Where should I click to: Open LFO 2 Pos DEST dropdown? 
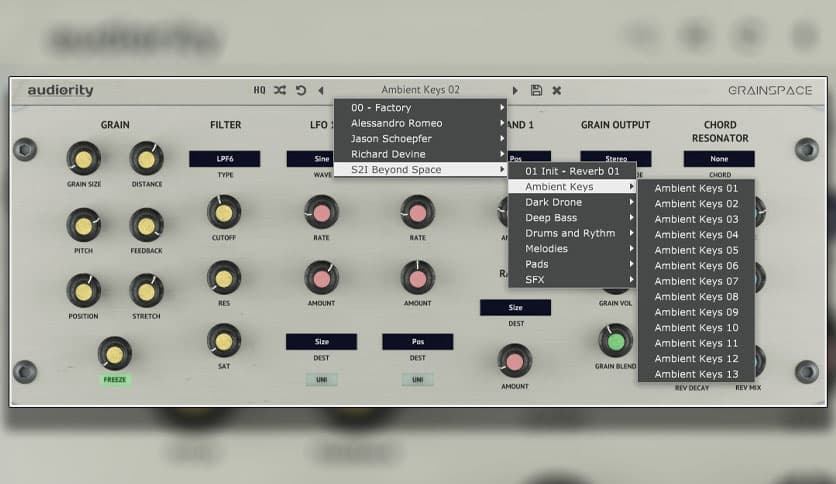(418, 342)
